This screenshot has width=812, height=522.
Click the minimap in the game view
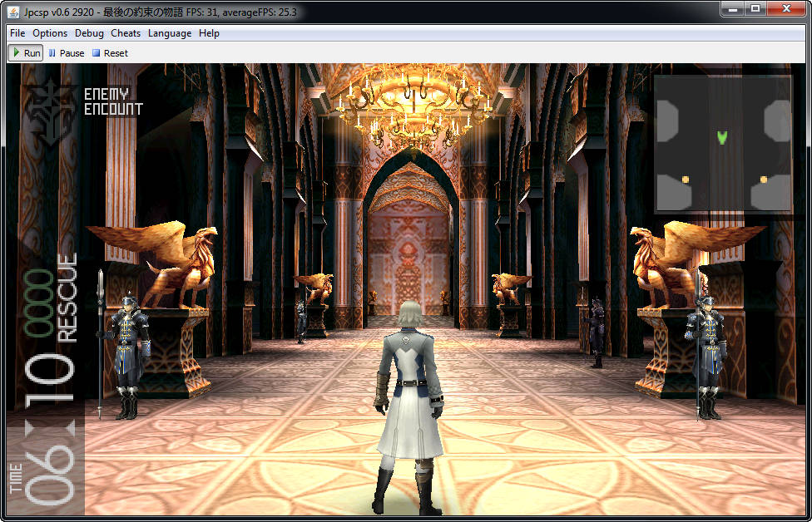click(723, 143)
